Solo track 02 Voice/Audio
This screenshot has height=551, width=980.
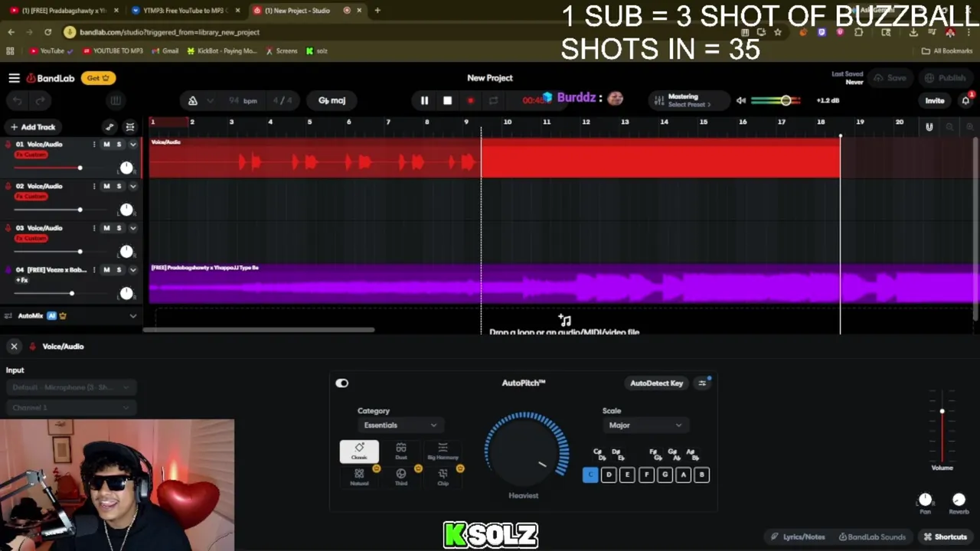click(119, 186)
